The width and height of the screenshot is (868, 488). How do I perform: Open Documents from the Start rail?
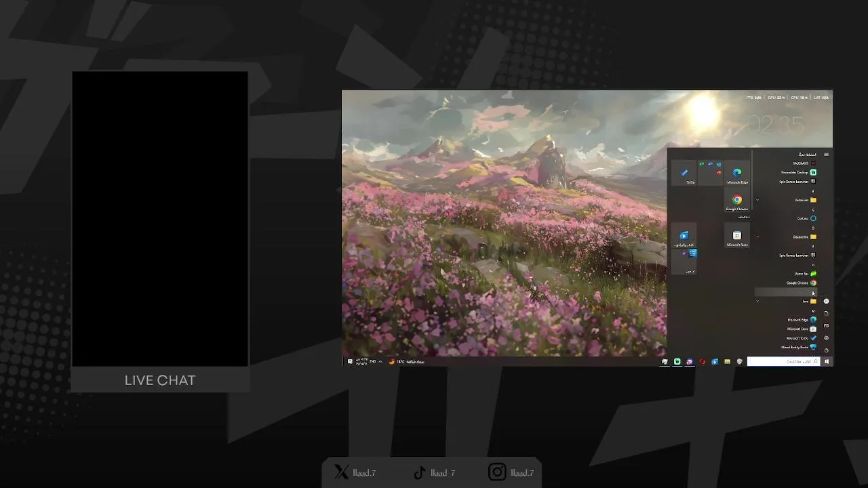[826, 313]
